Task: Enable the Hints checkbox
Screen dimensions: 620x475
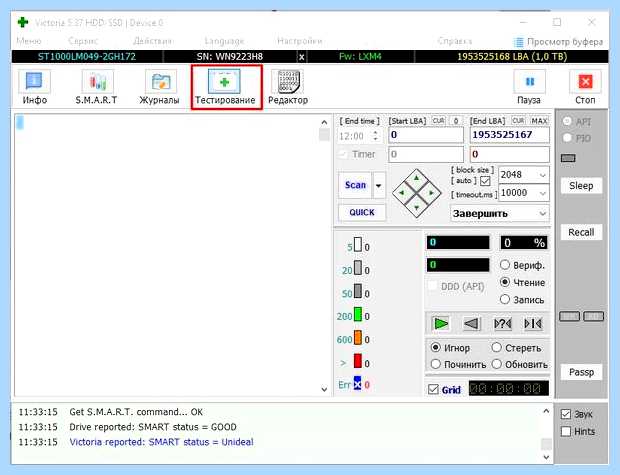Action: click(566, 431)
